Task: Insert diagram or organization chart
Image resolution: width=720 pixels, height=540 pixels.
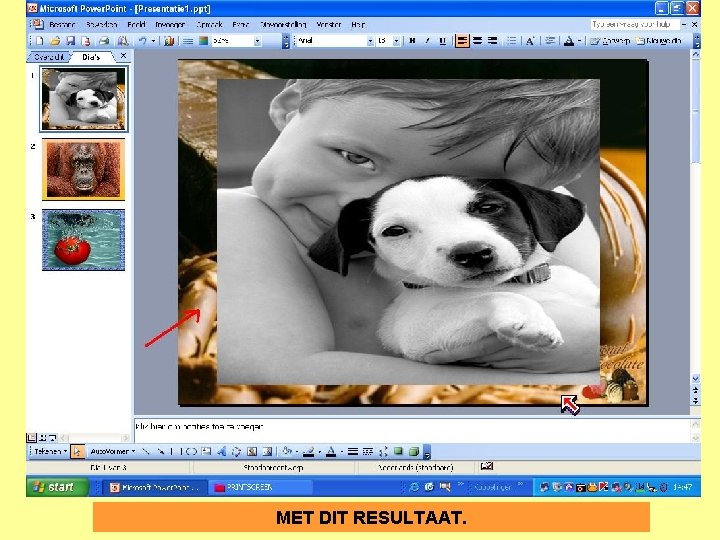Action: (236, 451)
